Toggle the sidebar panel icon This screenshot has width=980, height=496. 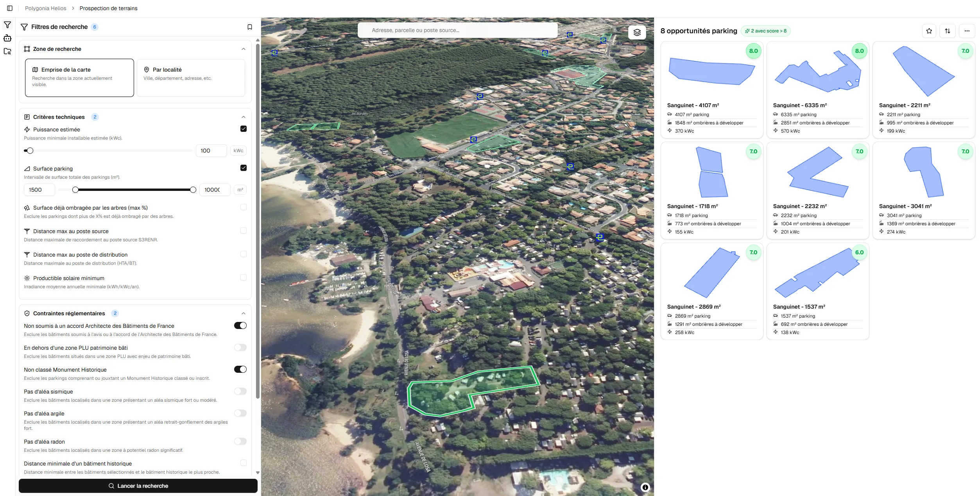click(10, 8)
